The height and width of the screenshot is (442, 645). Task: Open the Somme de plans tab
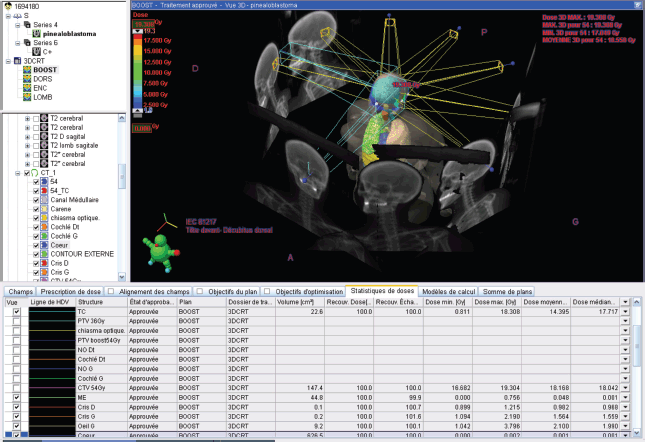pyautogui.click(x=507, y=292)
